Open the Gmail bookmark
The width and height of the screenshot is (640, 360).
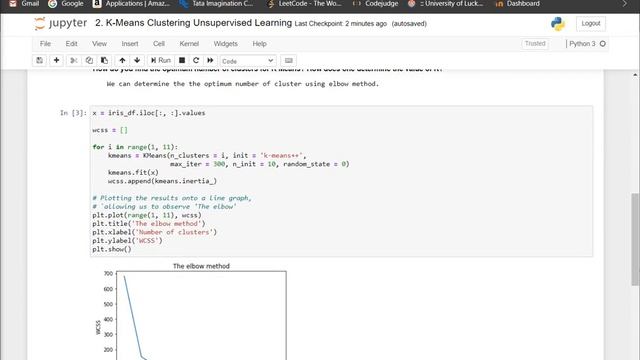click(24, 4)
